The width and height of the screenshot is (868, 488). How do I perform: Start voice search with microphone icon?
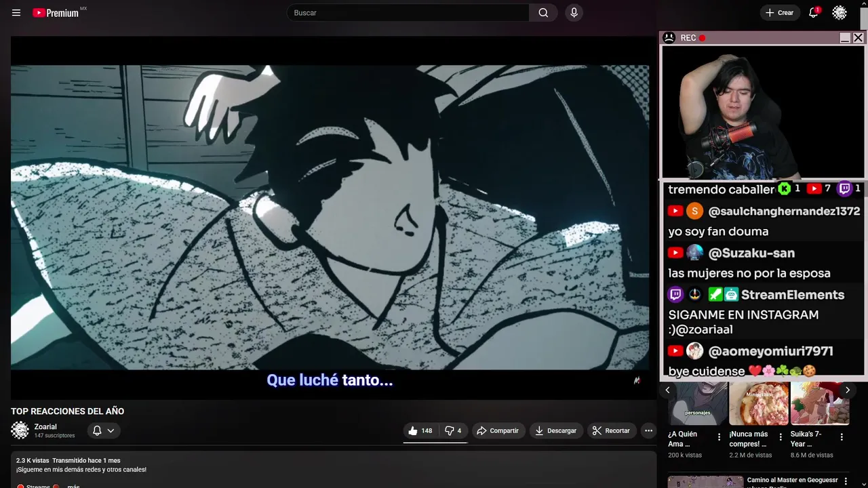[574, 13]
